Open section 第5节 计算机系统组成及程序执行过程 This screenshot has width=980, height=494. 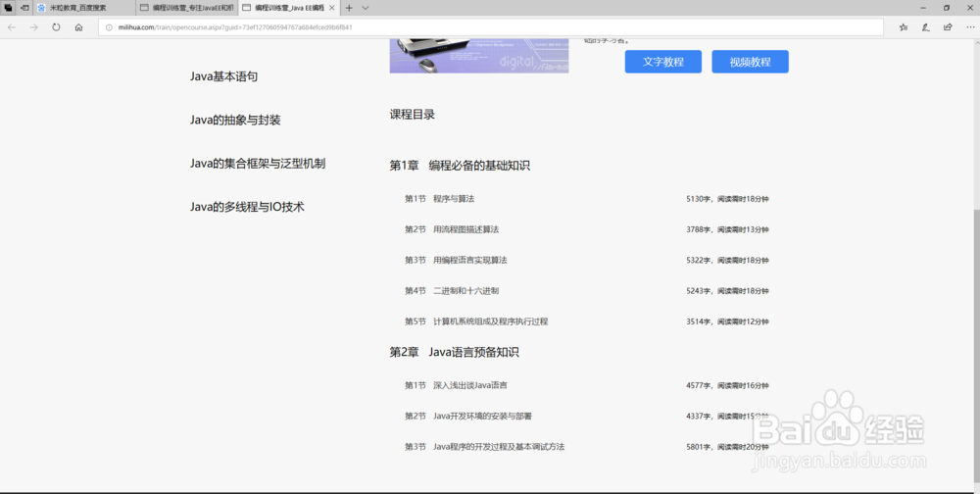[476, 321]
